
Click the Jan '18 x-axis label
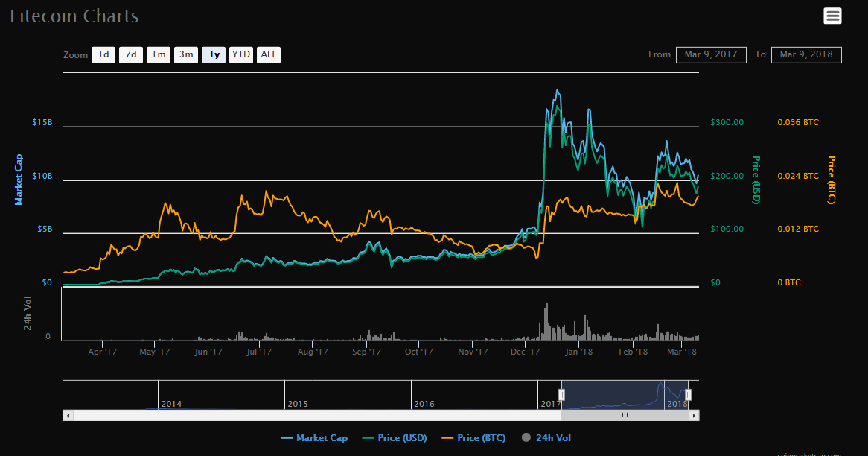(x=578, y=352)
